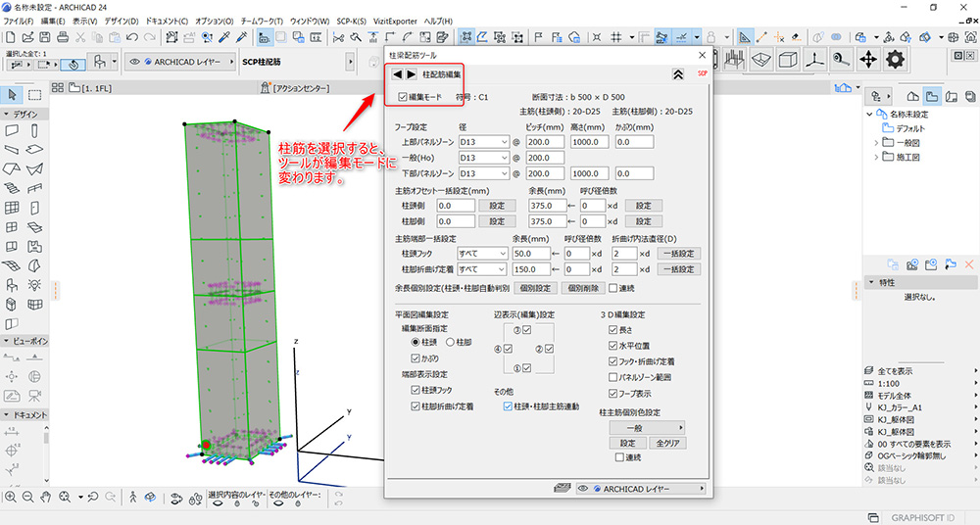980x525 pixels.
Task: Click the left arrow in 柱配筋編集 header
Action: click(x=397, y=73)
